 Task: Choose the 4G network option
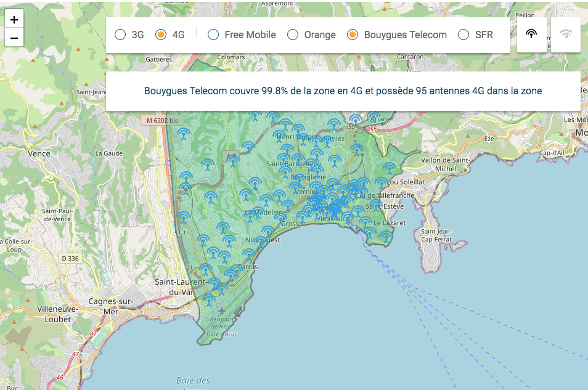click(x=161, y=35)
